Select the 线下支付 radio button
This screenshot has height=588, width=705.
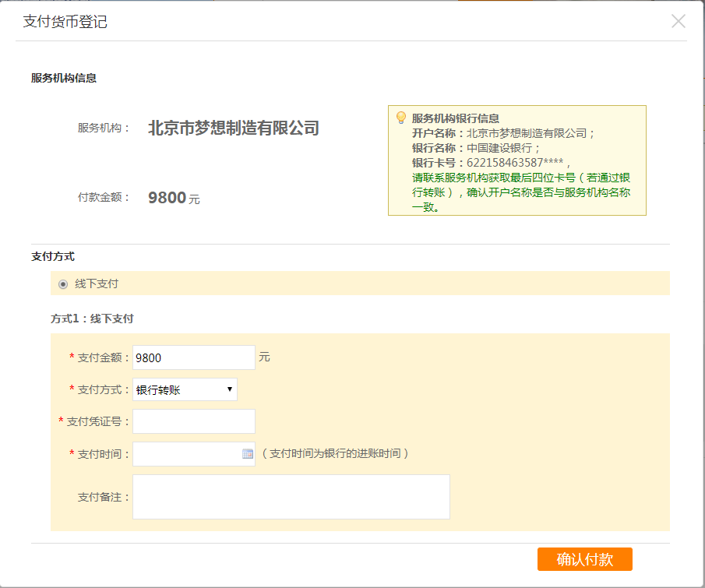coord(63,284)
